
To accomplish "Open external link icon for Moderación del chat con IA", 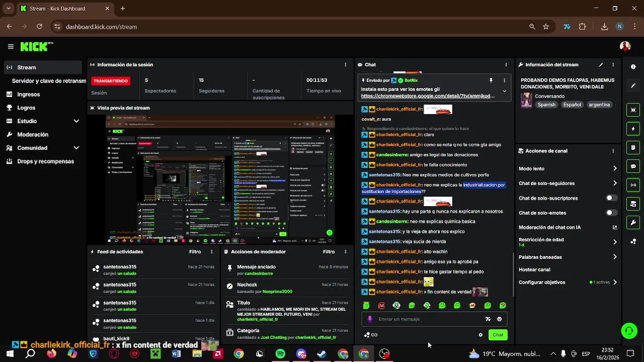I will [615, 227].
